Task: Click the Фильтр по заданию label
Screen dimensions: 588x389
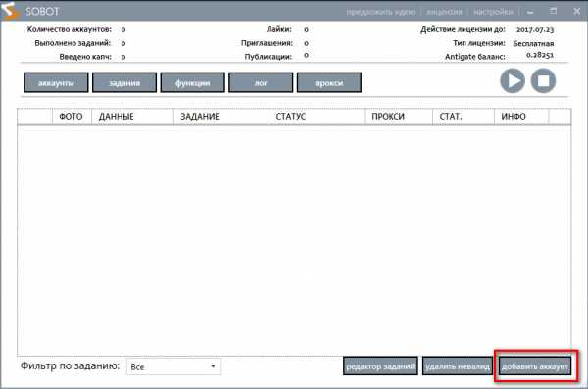Action: tap(71, 365)
